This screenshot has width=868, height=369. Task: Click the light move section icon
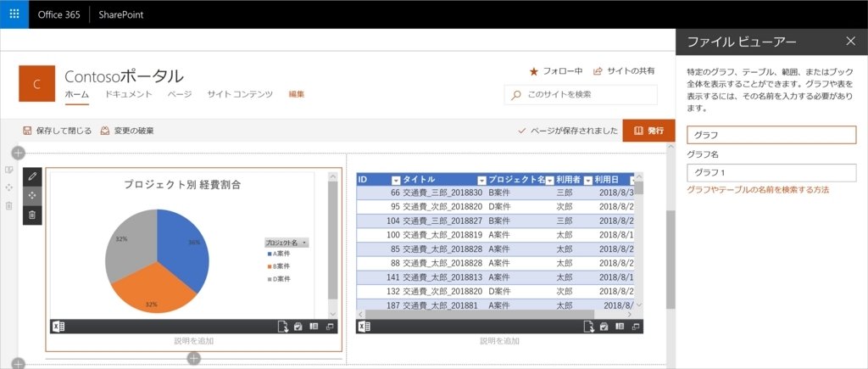[8, 187]
